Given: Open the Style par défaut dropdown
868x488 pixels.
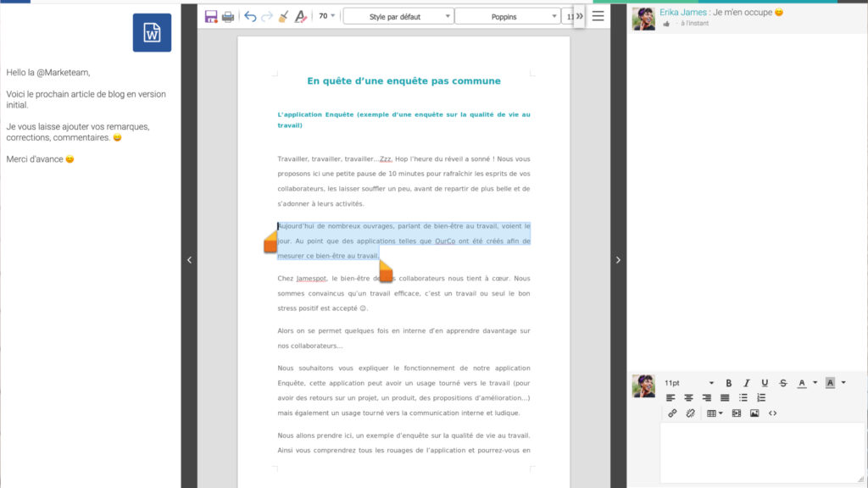Looking at the screenshot, I should [x=398, y=15].
